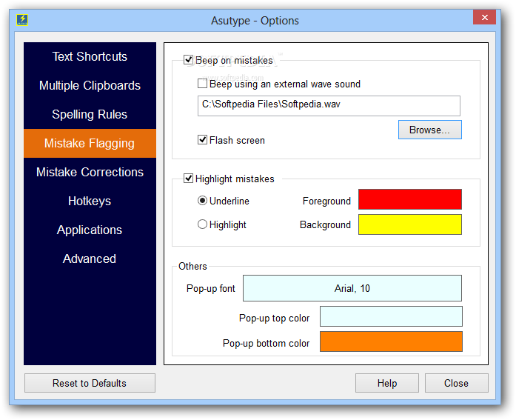Click the Asutype lightning icon in the title bar
The height and width of the screenshot is (420, 516).
(22, 20)
